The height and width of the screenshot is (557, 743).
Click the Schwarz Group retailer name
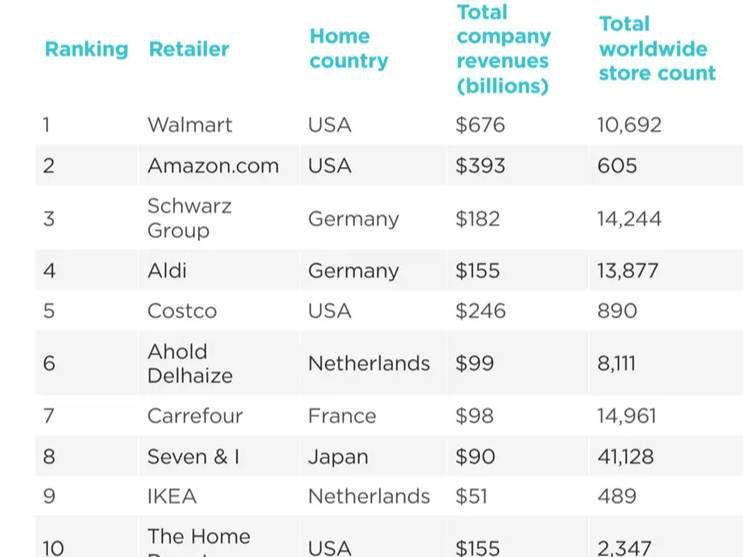(x=189, y=218)
